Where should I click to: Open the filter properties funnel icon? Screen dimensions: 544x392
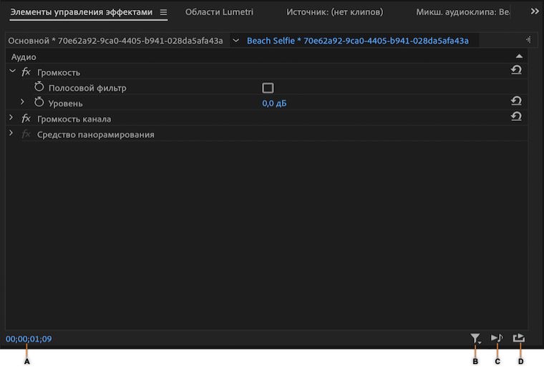click(475, 338)
